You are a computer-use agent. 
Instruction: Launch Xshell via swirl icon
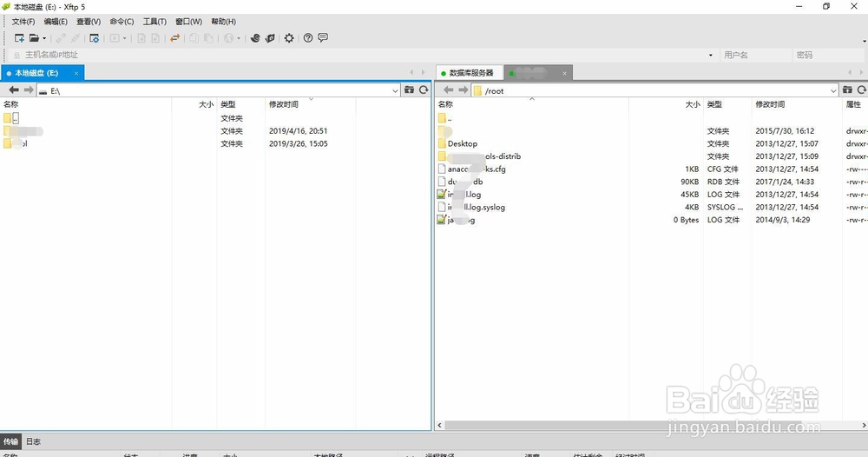255,38
